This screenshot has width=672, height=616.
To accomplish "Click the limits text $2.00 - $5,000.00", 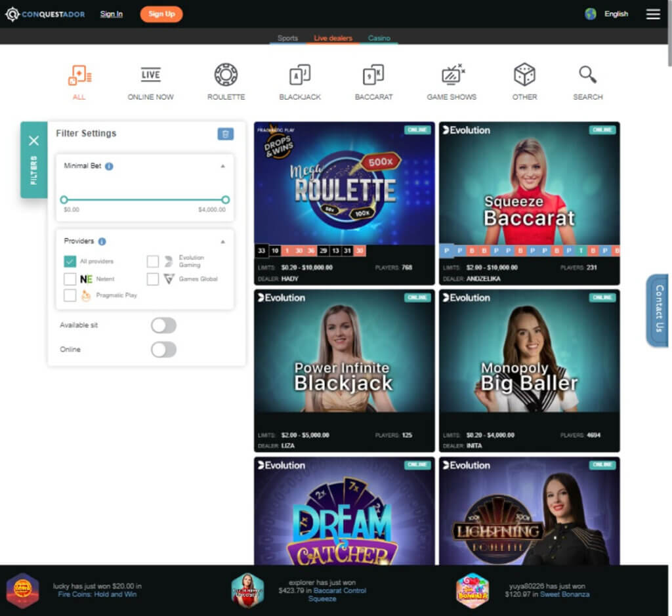I will pos(305,435).
